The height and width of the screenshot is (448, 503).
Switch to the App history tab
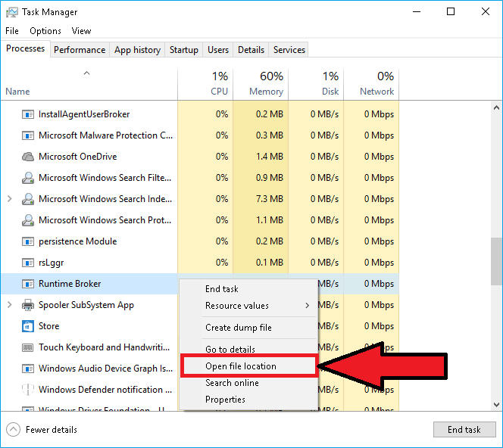point(137,50)
